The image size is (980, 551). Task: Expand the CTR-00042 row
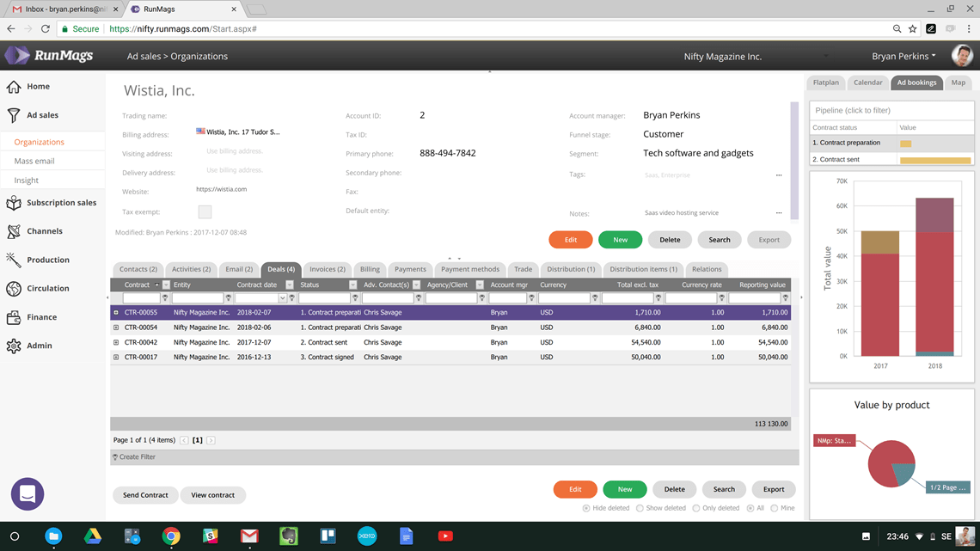pyautogui.click(x=116, y=342)
